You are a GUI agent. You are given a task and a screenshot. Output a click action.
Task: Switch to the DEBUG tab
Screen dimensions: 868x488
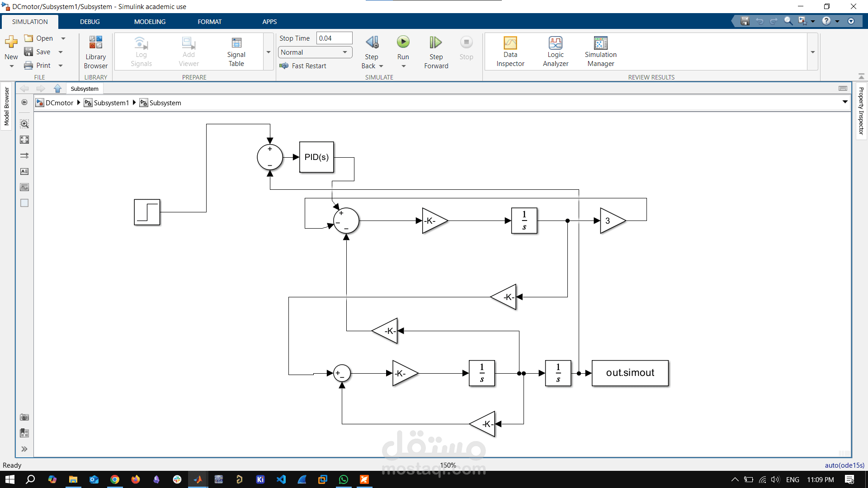(90, 22)
